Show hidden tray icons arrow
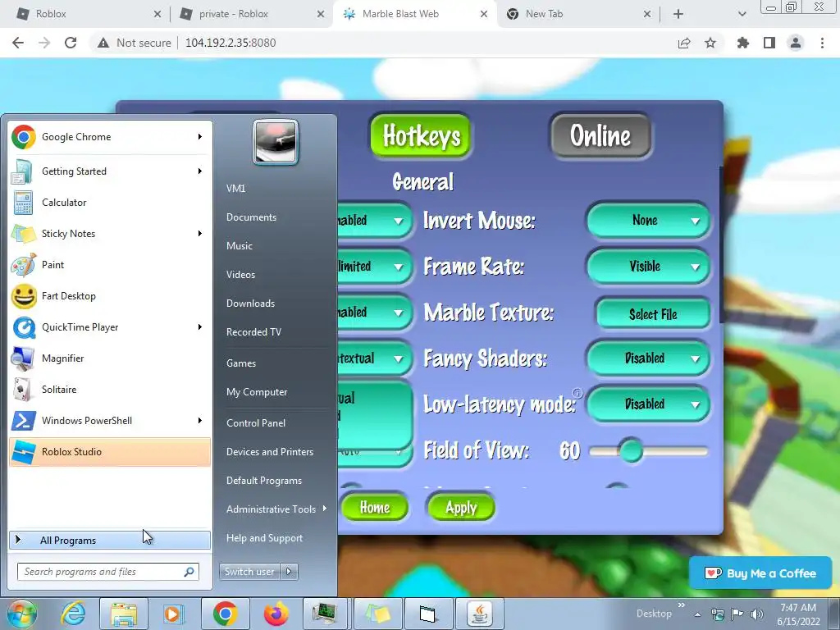The height and width of the screenshot is (630, 840). click(697, 614)
